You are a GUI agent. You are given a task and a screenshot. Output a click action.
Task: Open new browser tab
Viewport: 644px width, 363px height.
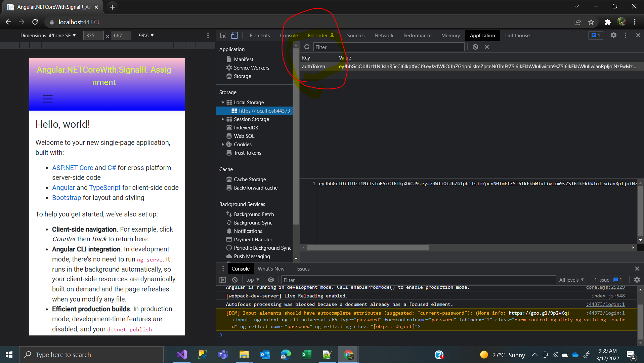pos(112,7)
